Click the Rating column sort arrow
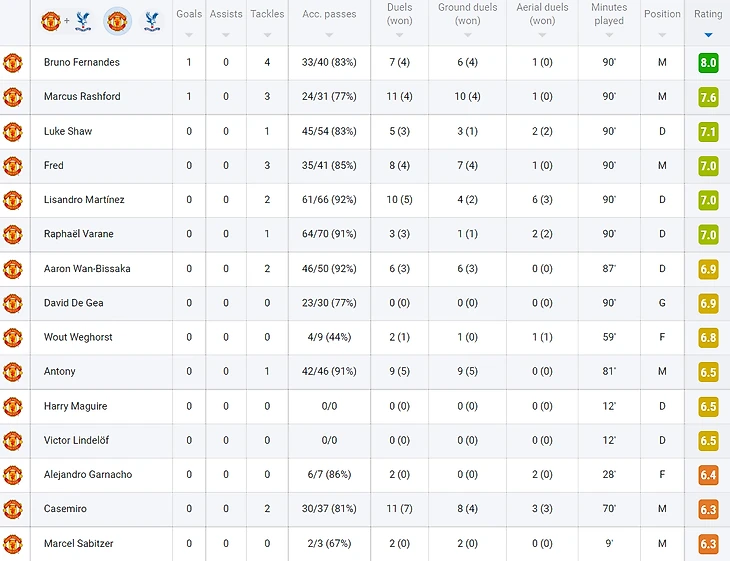Viewport: 730px width, 561px height. point(708,35)
